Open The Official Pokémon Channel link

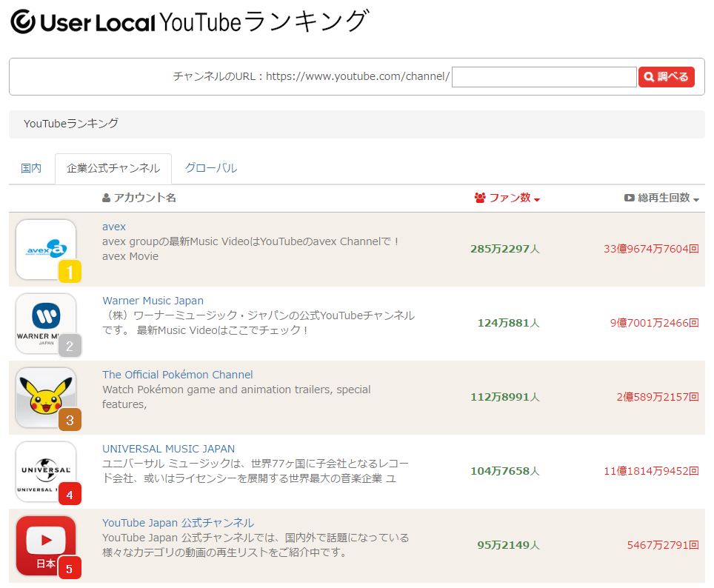pyautogui.click(x=178, y=375)
